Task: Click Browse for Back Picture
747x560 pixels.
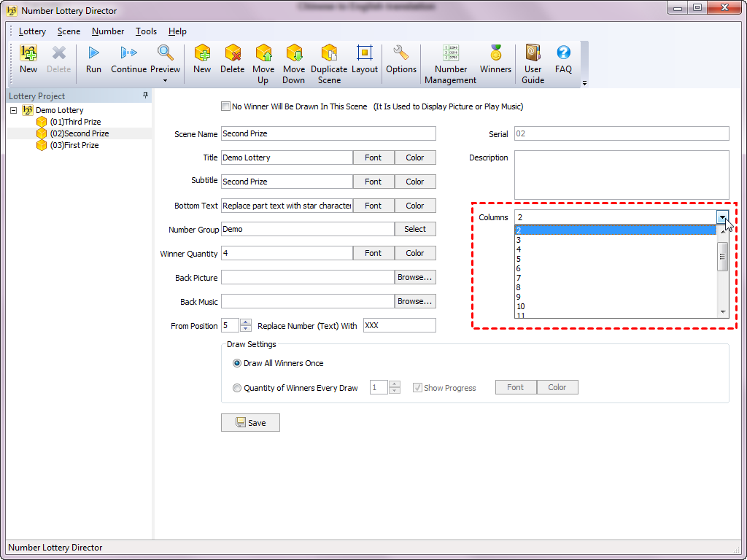Action: click(x=415, y=277)
